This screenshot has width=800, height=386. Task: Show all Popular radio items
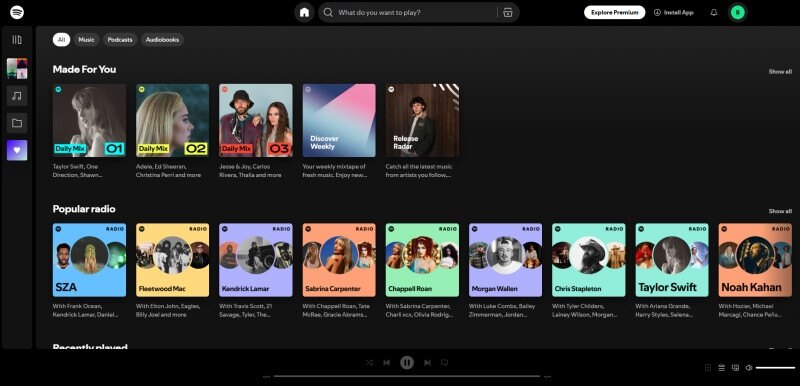[x=780, y=211]
